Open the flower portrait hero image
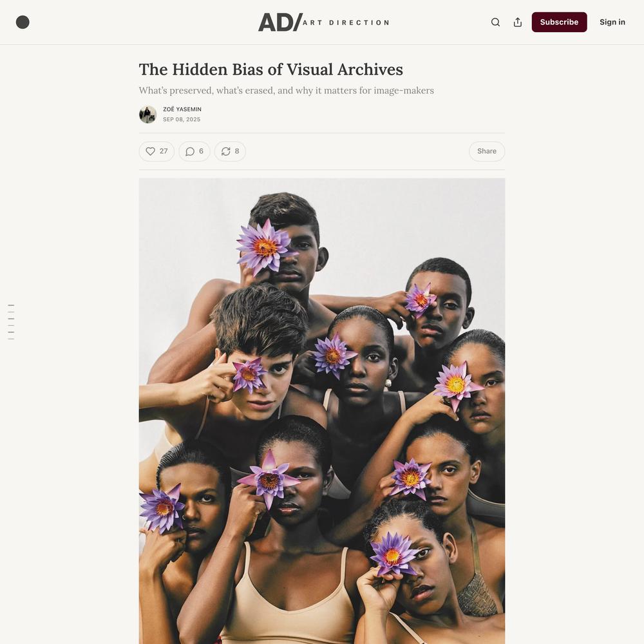Image resolution: width=644 pixels, height=644 pixels. click(322, 411)
